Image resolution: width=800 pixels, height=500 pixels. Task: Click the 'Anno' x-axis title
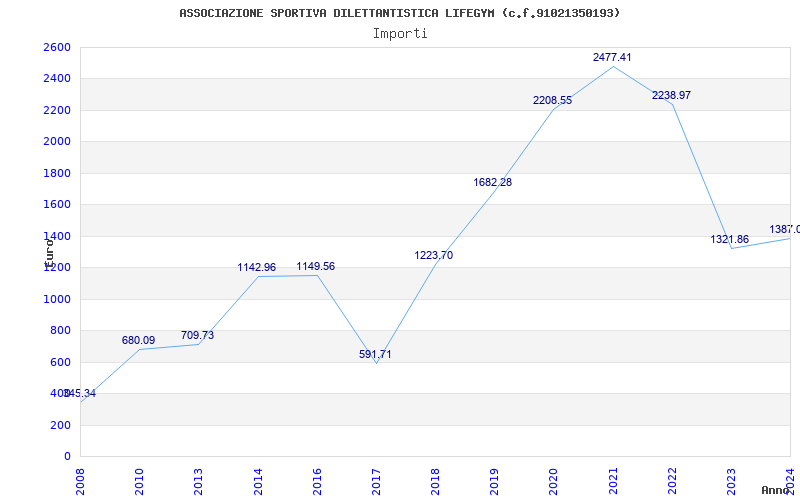(776, 490)
